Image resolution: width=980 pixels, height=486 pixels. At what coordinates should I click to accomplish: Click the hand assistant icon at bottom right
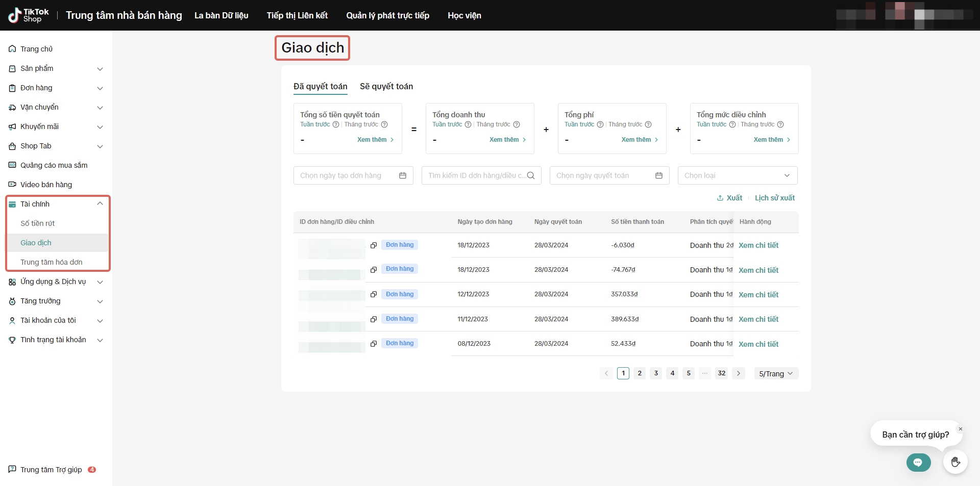point(955,463)
